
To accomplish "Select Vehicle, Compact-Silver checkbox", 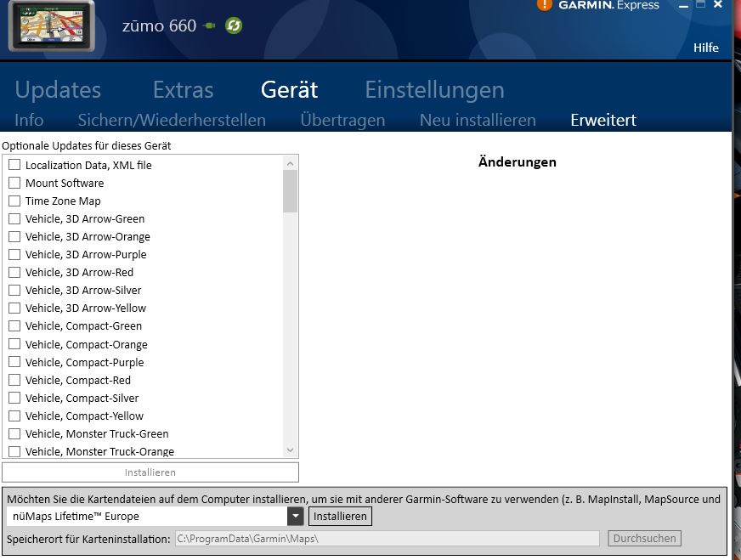I will [x=14, y=398].
